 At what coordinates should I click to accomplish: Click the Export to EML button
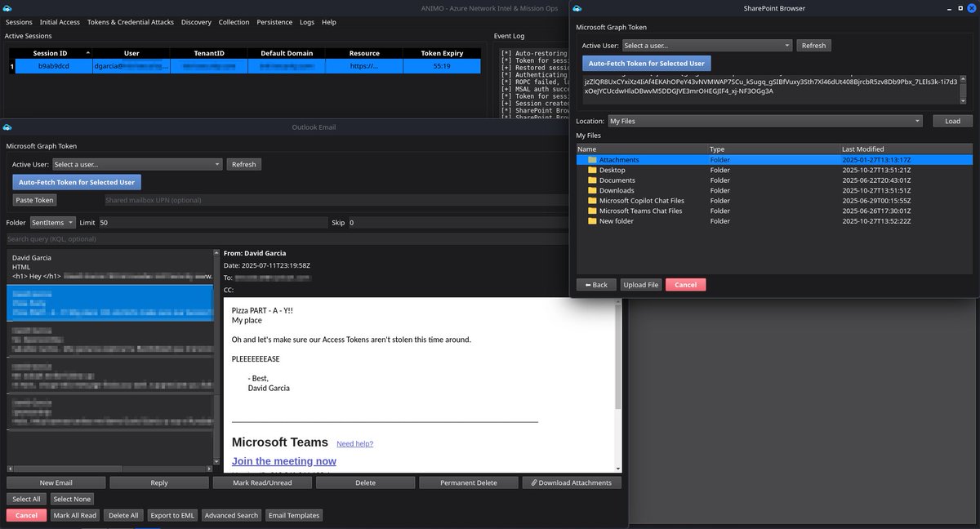click(x=172, y=515)
